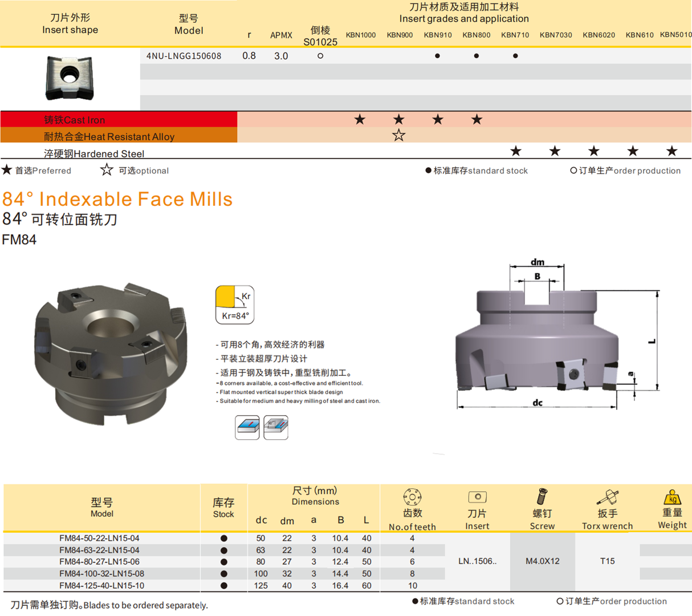
Task: Click the yellow kg Weight icon
Action: [x=672, y=497]
